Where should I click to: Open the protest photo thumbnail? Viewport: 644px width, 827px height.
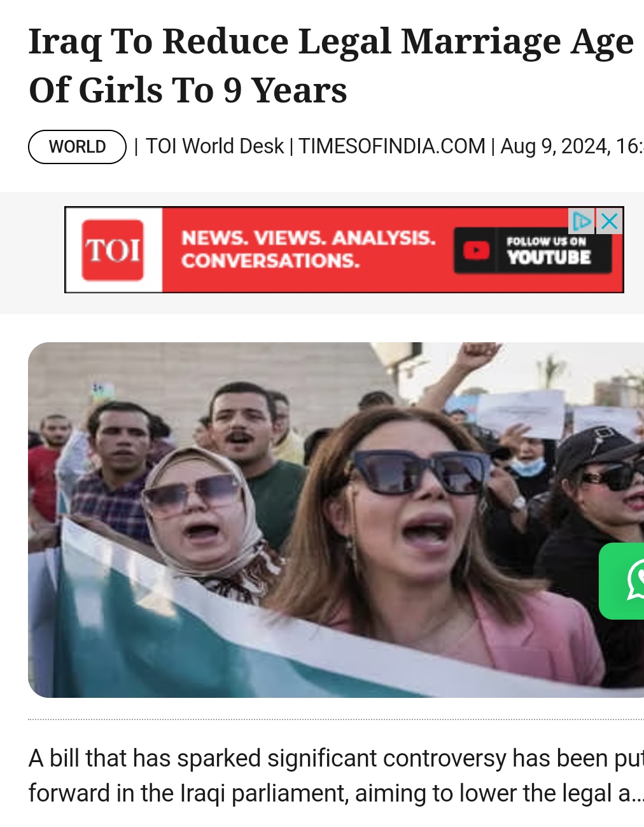(x=336, y=520)
